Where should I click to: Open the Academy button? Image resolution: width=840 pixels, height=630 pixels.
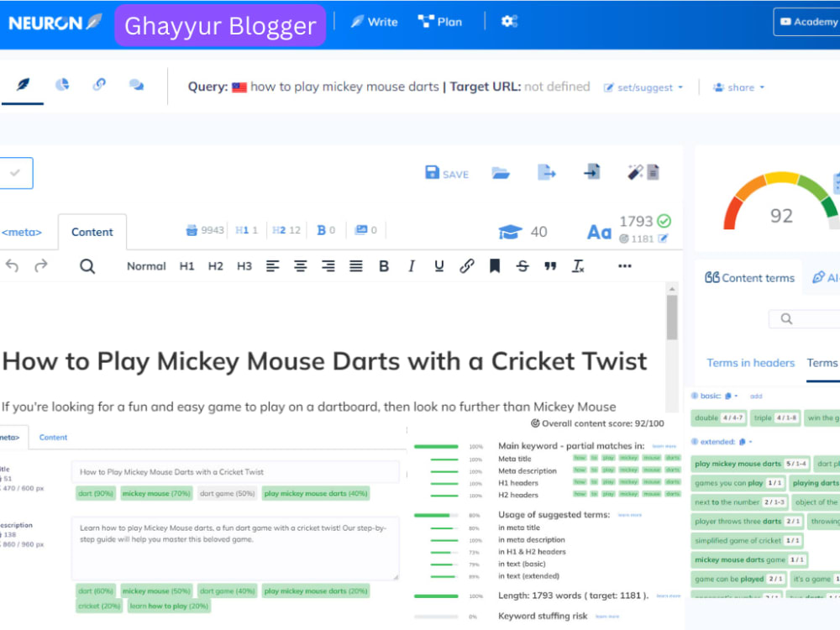(x=808, y=22)
